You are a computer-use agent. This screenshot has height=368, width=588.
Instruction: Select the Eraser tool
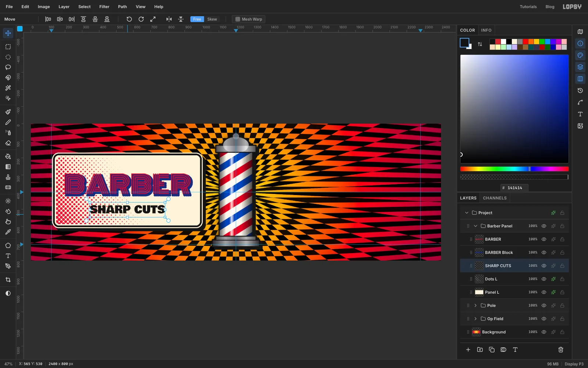[x=8, y=143]
